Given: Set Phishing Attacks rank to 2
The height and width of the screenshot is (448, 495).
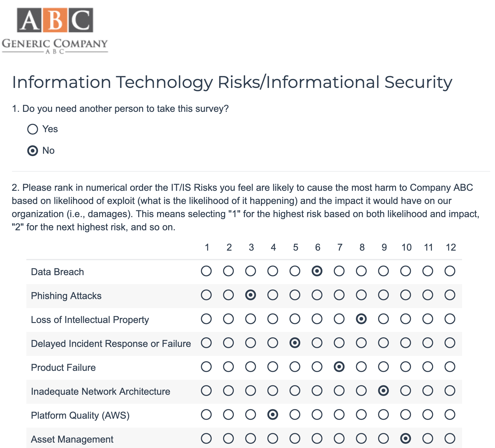Looking at the screenshot, I should click(228, 295).
